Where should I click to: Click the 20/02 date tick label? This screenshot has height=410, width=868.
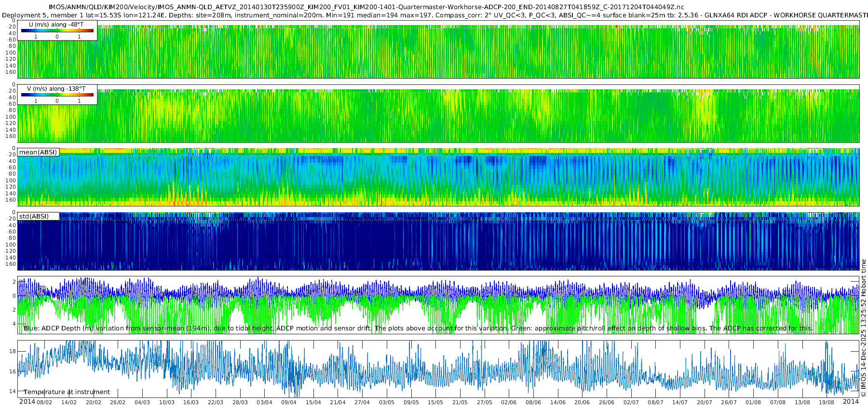coord(94,402)
